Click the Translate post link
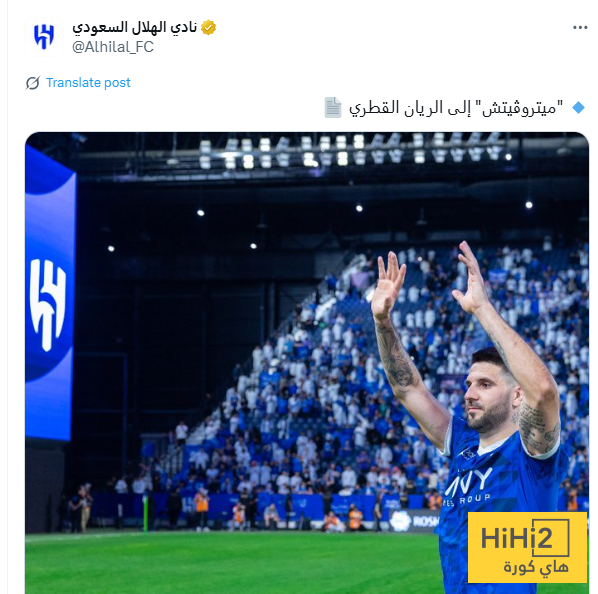 [x=88, y=83]
